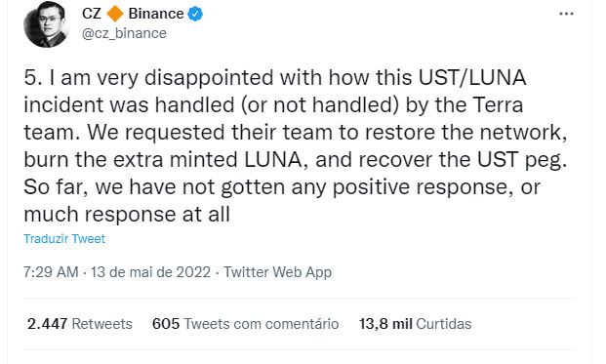The height and width of the screenshot is (364, 606).
Task: Click the word Binance in display name
Action: coord(156,14)
